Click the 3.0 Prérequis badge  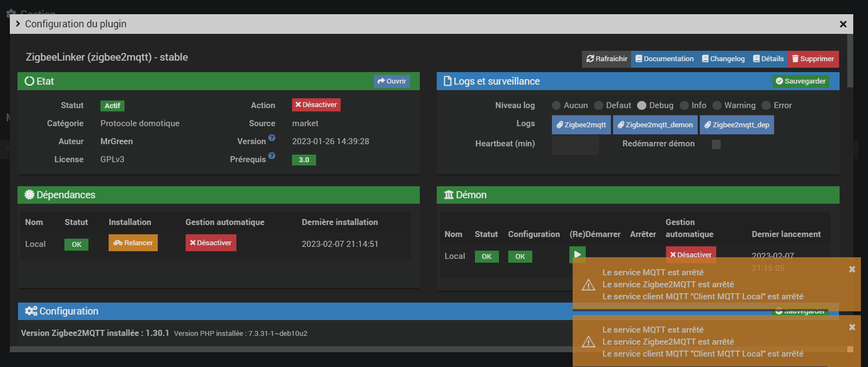304,160
